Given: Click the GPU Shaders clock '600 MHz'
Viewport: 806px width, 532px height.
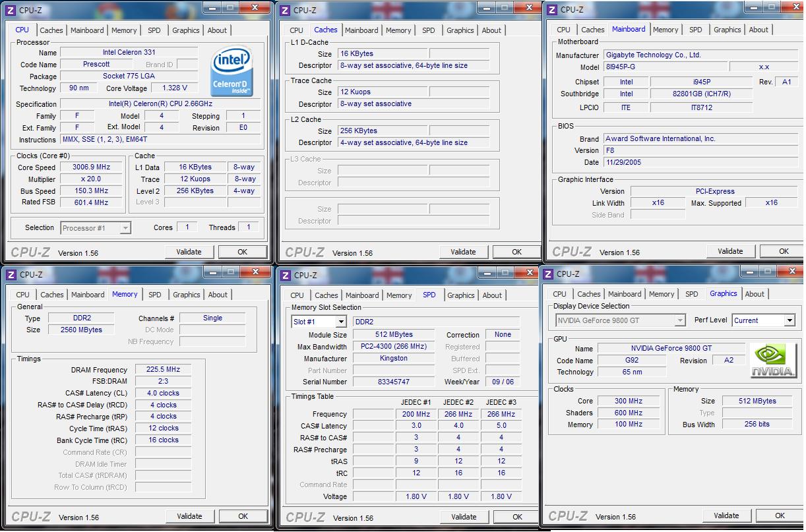Looking at the screenshot, I should point(629,413).
